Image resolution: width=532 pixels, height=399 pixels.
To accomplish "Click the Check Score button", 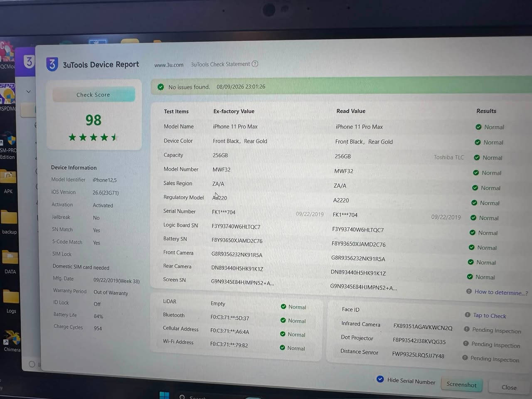I will click(x=94, y=94).
